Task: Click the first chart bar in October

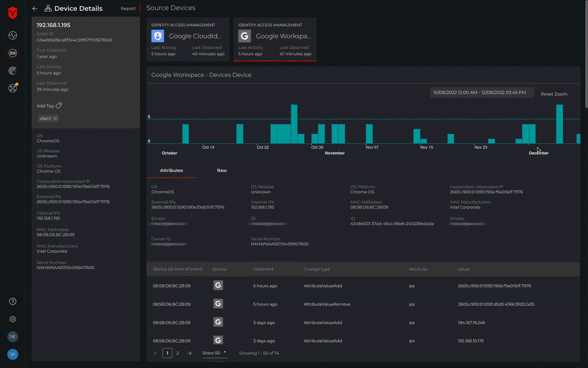Action: pyautogui.click(x=185, y=134)
